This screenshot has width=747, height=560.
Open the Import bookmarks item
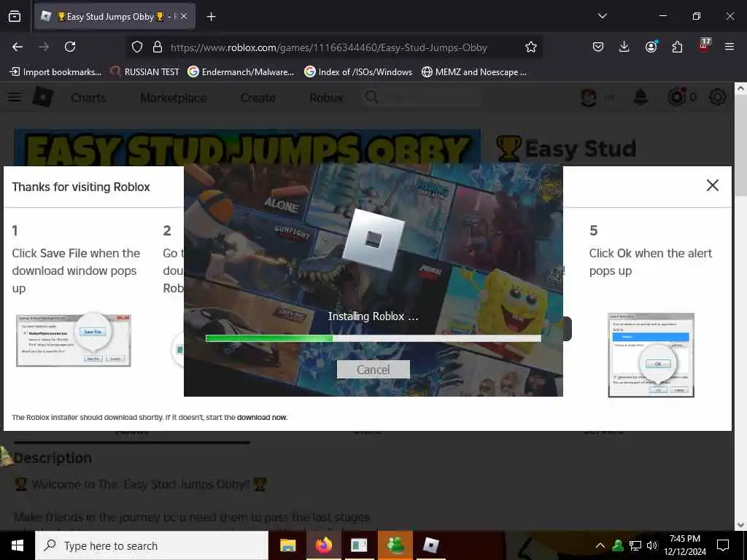55,72
